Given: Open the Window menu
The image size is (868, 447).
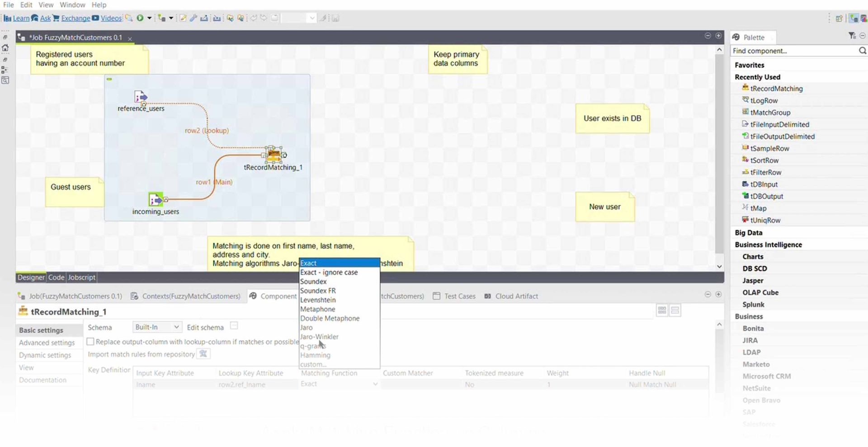Looking at the screenshot, I should [x=72, y=5].
